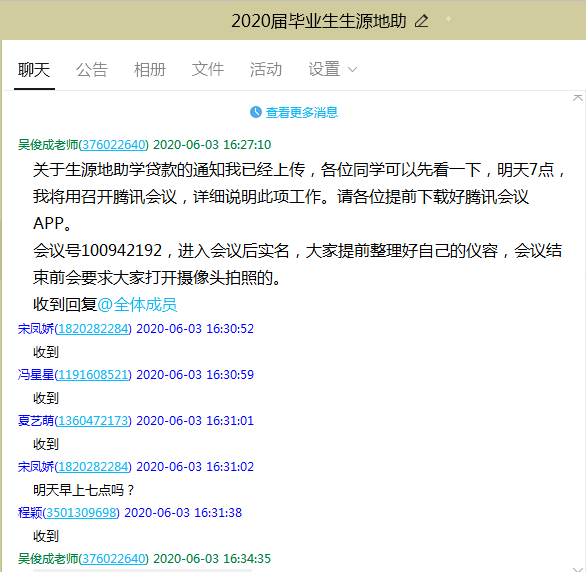
Task: Select the 活动 tab
Action: [266, 69]
